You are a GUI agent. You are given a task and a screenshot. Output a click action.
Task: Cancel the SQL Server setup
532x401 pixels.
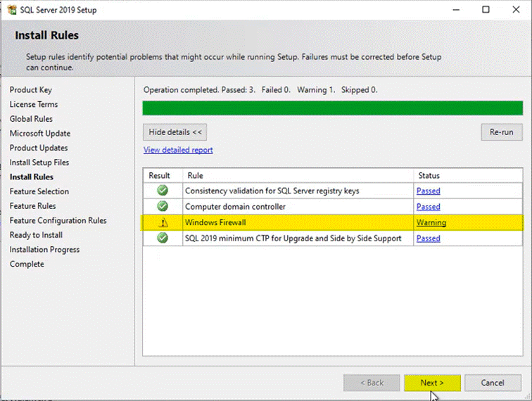tap(493, 383)
